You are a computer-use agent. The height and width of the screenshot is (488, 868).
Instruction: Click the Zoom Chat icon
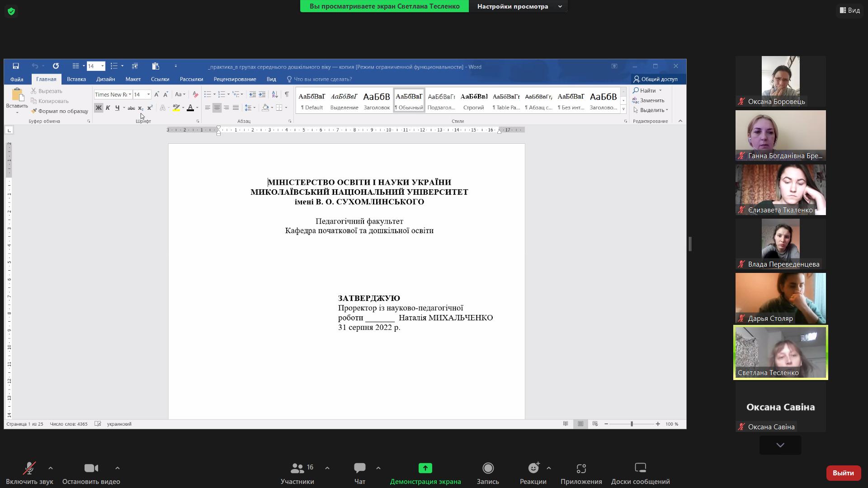360,468
